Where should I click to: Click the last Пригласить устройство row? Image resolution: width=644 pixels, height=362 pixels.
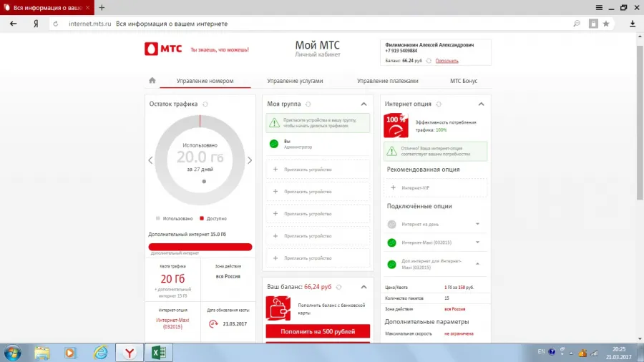click(318, 258)
